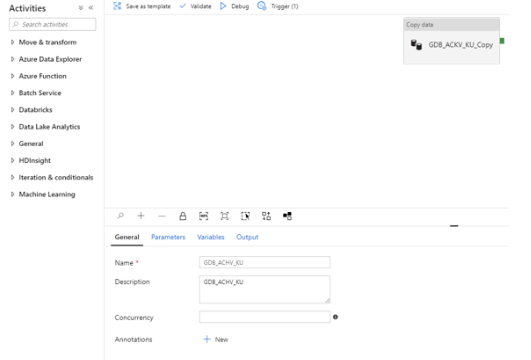Click the Validate button label
Image resolution: width=531 pixels, height=360 pixels.
[201, 6]
